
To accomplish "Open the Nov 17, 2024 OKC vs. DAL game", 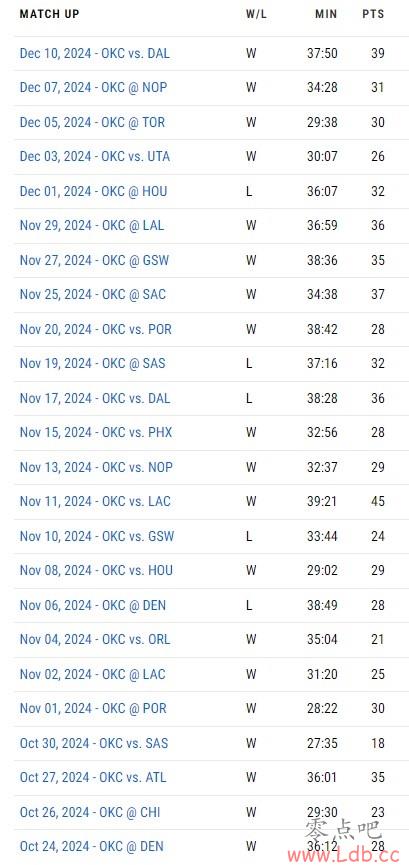I will pos(94,398).
